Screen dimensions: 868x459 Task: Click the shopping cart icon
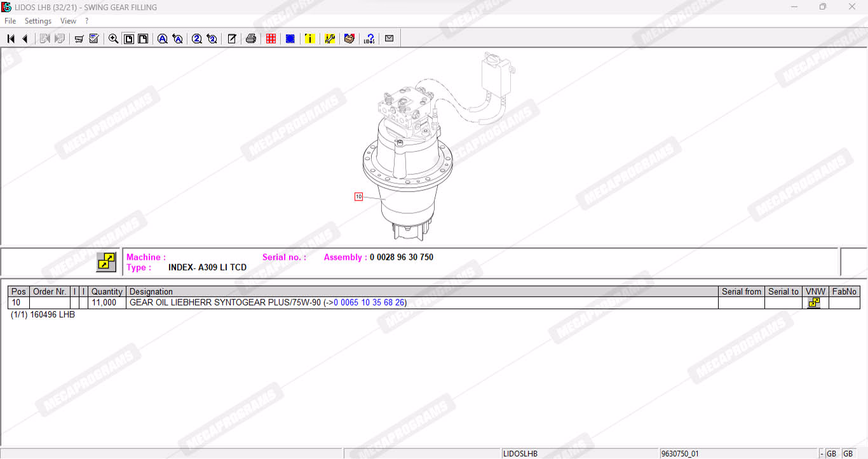click(79, 39)
